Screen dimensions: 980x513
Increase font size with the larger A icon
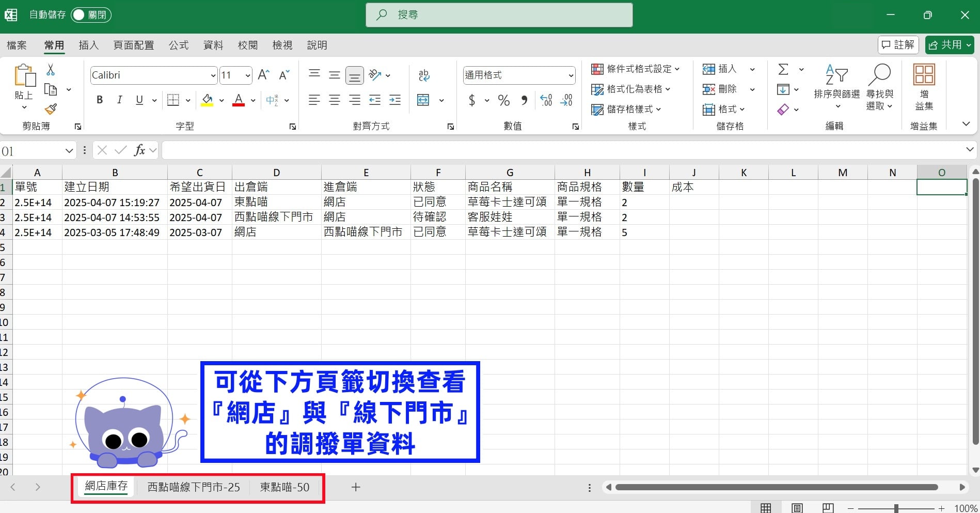pos(263,75)
